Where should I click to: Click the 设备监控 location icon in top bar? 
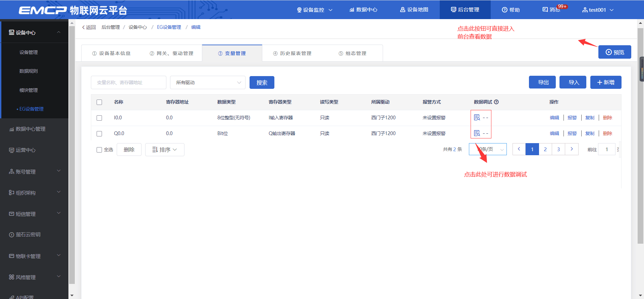click(299, 10)
